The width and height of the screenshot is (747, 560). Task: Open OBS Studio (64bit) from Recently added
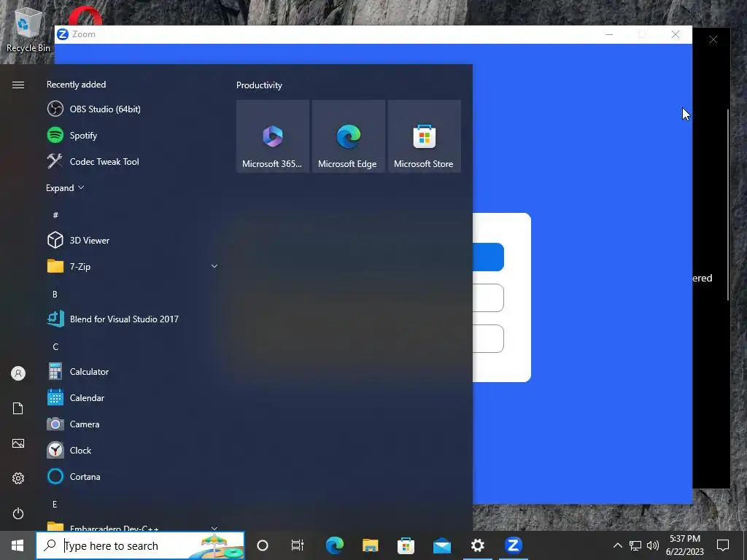coord(133,109)
